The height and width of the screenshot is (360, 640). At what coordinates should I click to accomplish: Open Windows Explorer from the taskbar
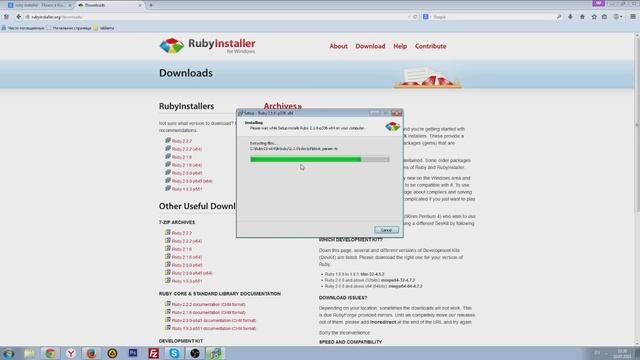click(29, 353)
